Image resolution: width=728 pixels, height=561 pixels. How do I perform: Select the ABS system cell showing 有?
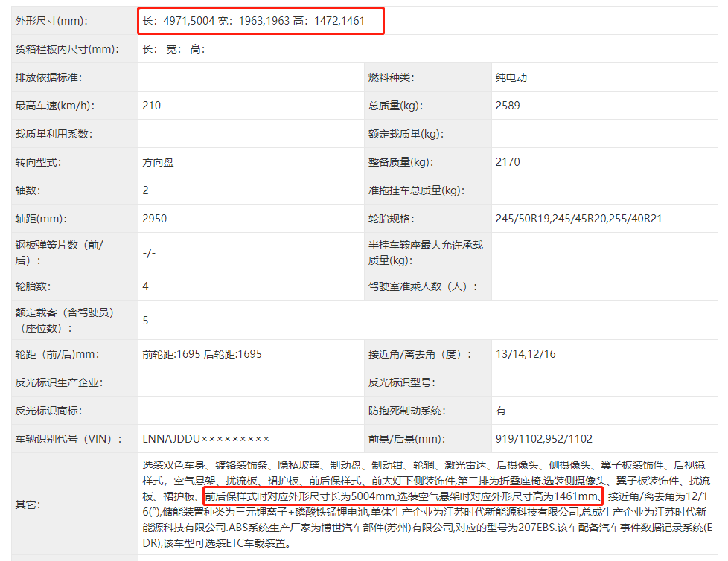coord(500,410)
